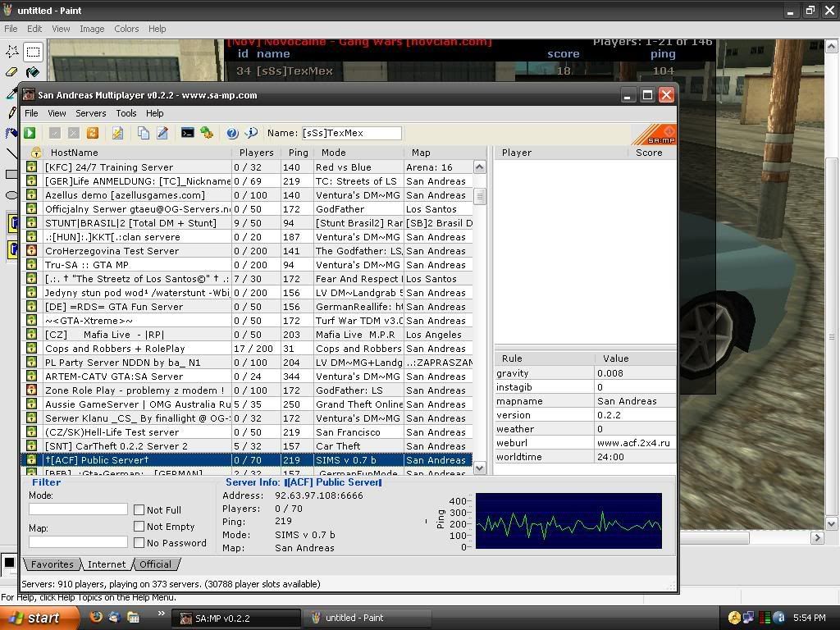The height and width of the screenshot is (630, 840).
Task: Click the Score column header
Action: [x=651, y=153]
